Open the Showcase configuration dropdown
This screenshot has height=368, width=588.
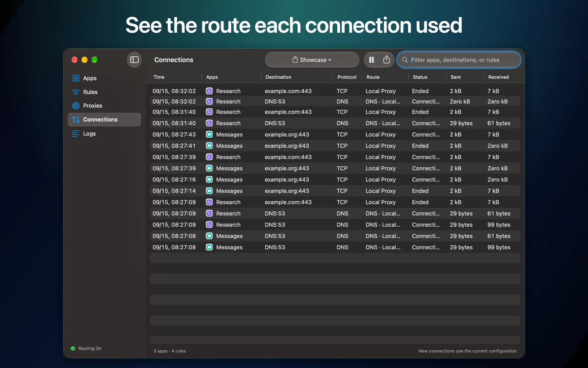(312, 60)
